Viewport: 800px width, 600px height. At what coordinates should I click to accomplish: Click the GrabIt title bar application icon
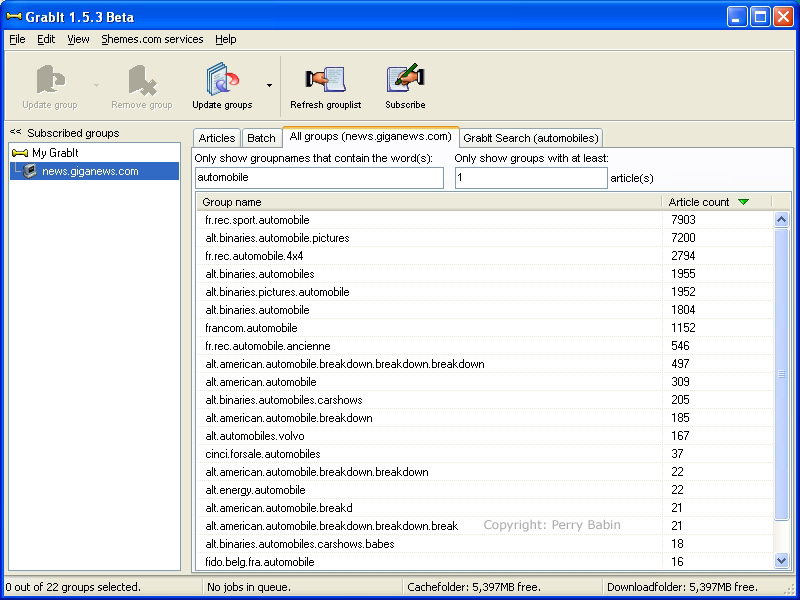point(14,17)
